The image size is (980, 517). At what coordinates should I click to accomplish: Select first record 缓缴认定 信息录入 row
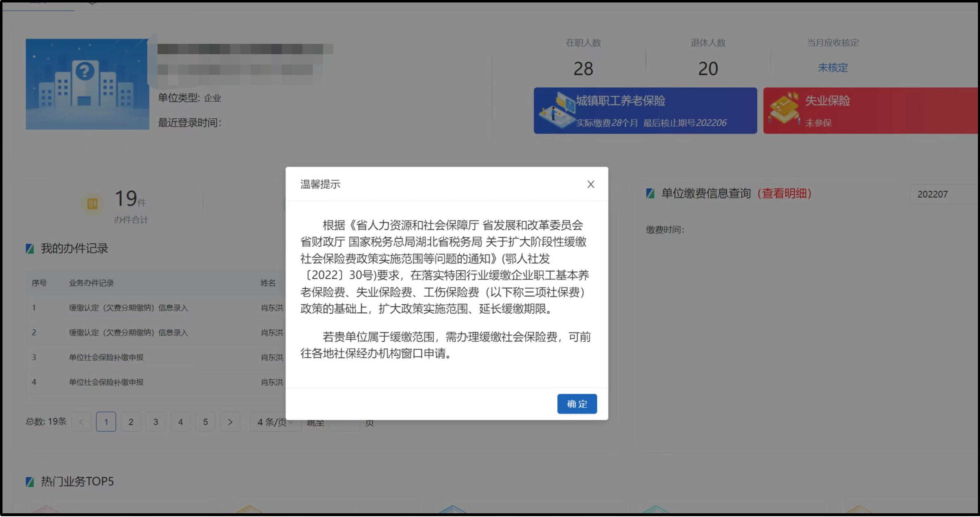pyautogui.click(x=128, y=308)
